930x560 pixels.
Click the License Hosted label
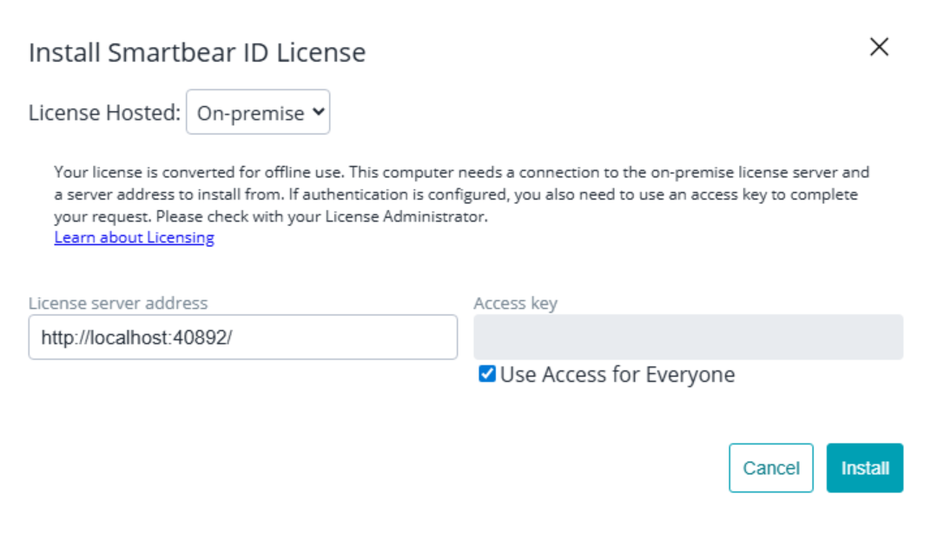103,111
